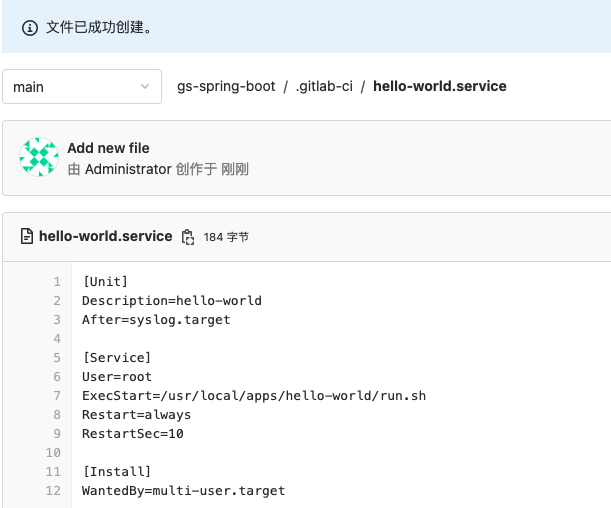Select line number 5
This screenshot has height=508, width=611.
tap(57, 358)
